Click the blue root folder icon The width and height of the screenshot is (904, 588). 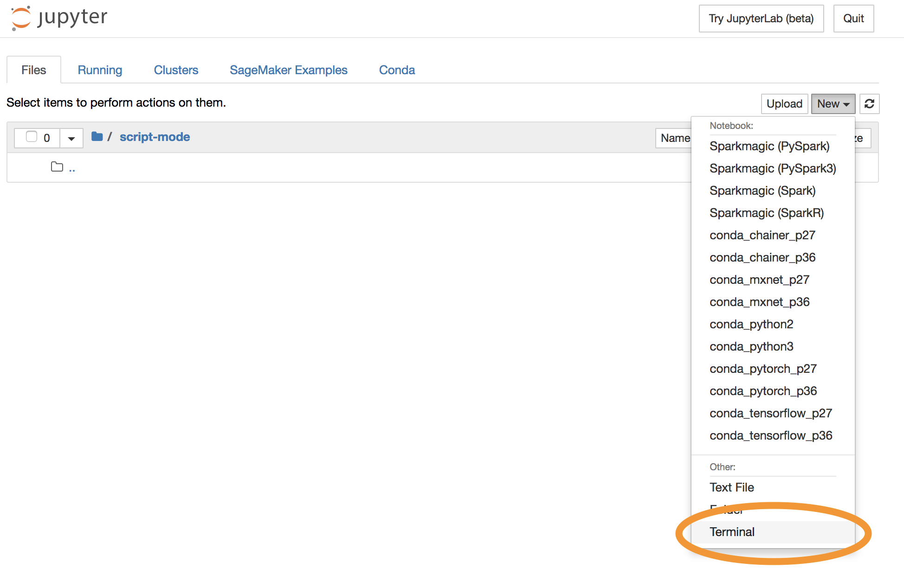[97, 136]
